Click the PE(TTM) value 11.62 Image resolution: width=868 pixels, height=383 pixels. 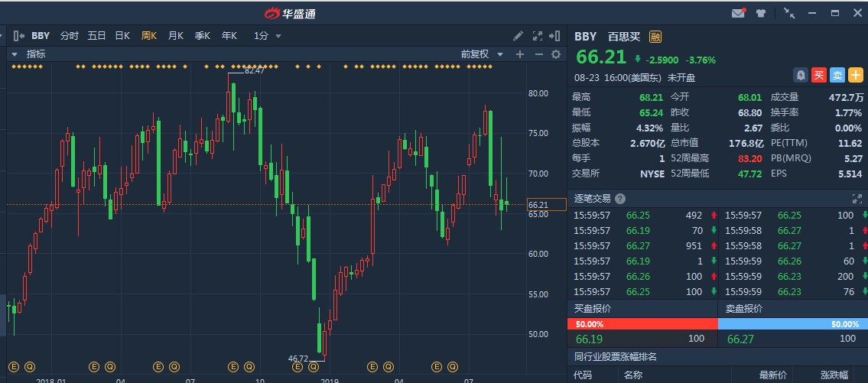click(850, 143)
